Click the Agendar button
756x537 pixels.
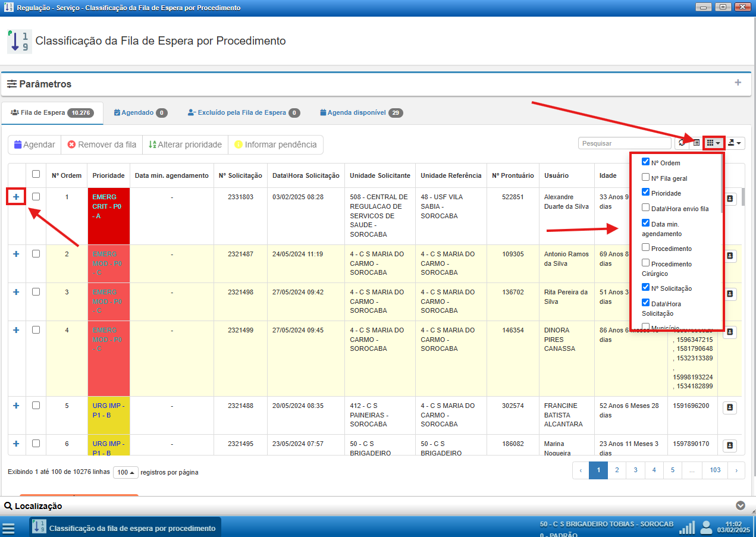tap(34, 145)
